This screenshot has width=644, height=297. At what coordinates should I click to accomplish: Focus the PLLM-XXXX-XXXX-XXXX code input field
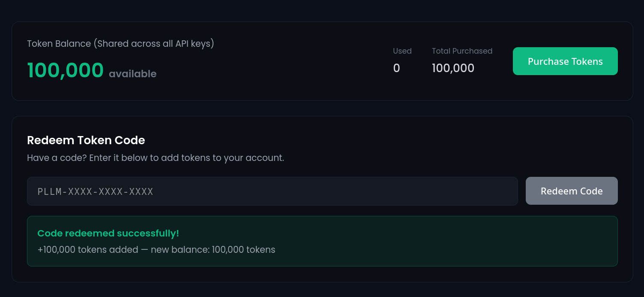click(272, 191)
